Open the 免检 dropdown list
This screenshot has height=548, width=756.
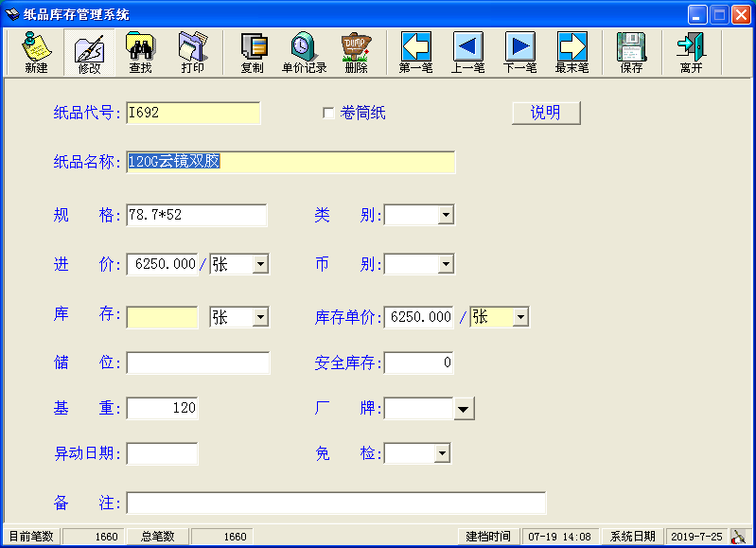click(442, 454)
